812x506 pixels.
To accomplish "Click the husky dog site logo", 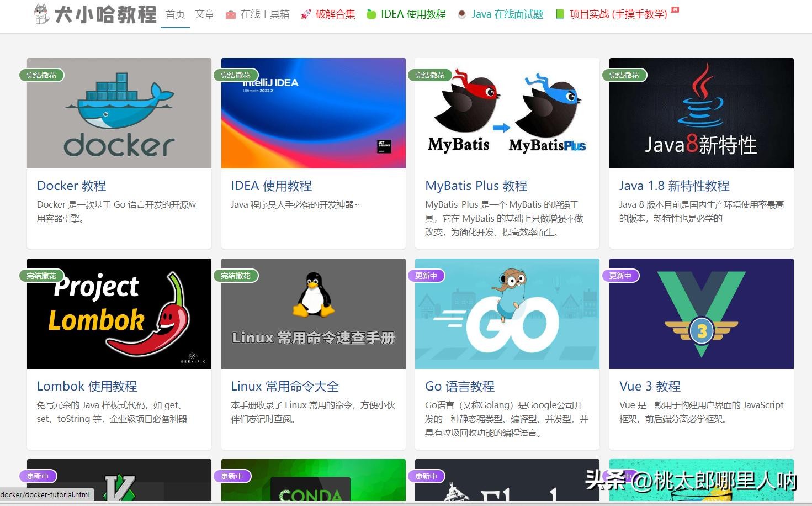I will [41, 14].
